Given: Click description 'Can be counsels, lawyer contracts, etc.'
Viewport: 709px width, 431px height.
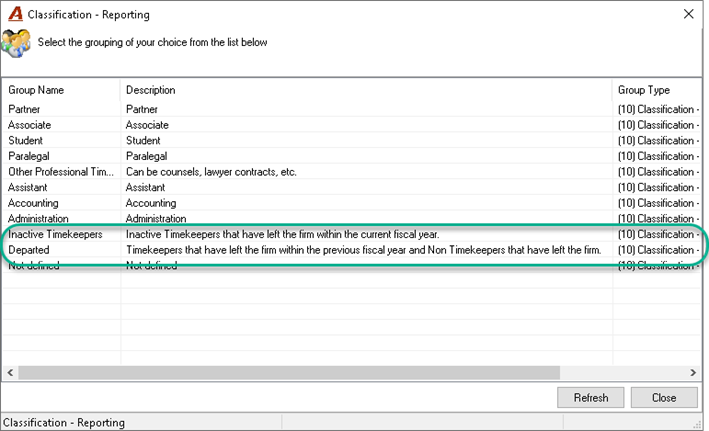Looking at the screenshot, I should coord(211,172).
